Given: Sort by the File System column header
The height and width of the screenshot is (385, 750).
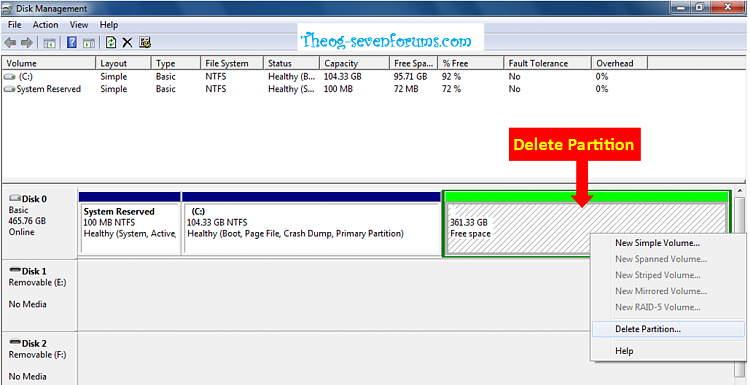Looking at the screenshot, I should (232, 63).
